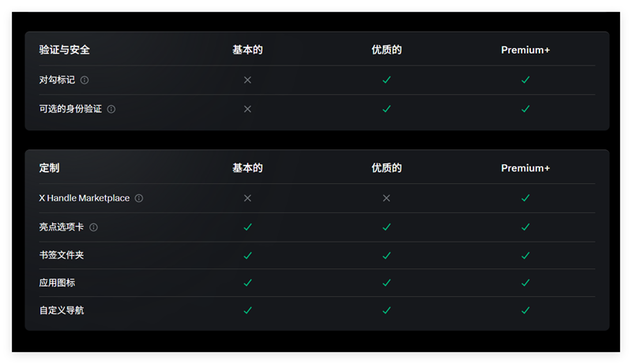Click X Handle Marketplace checkmark under Premium+
This screenshot has height=364, width=632.
click(x=525, y=198)
